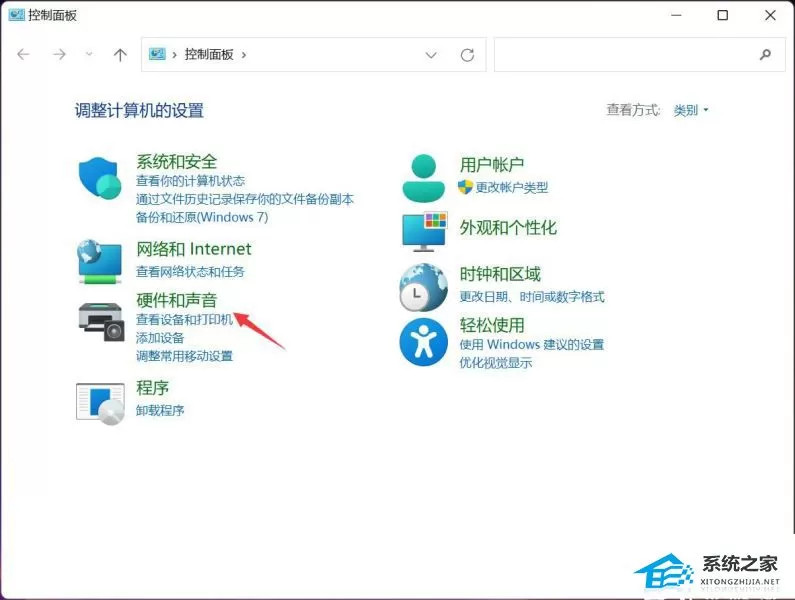This screenshot has height=600, width=795.
Task: Go up one folder level
Action: point(120,55)
